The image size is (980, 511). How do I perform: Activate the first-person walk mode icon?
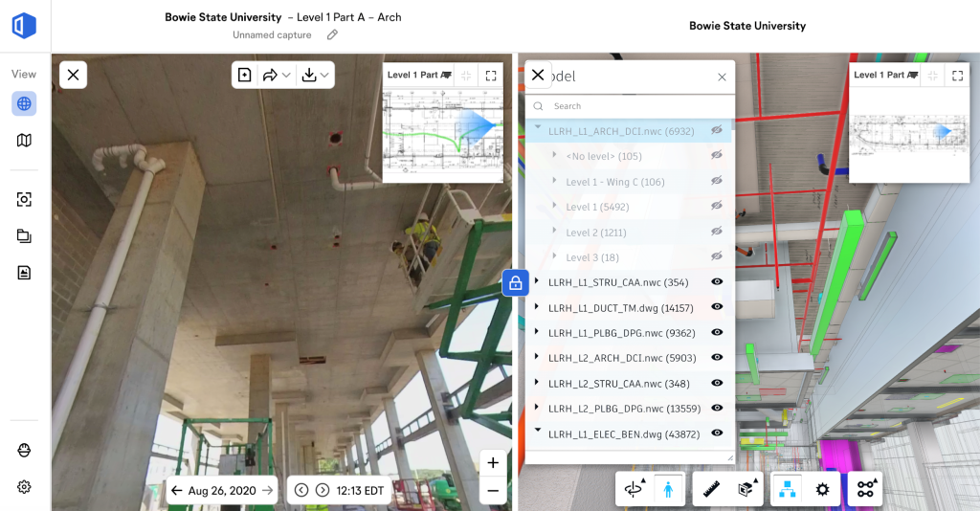point(668,489)
